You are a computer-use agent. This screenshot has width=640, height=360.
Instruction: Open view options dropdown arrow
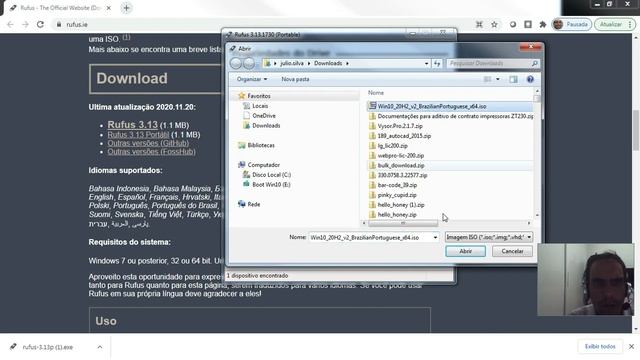click(498, 79)
